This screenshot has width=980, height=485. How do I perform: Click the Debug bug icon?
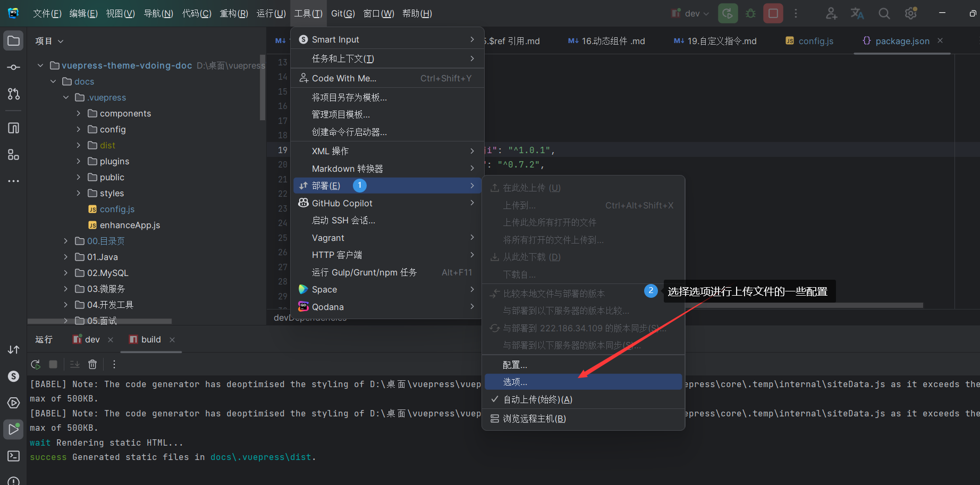pyautogui.click(x=750, y=13)
